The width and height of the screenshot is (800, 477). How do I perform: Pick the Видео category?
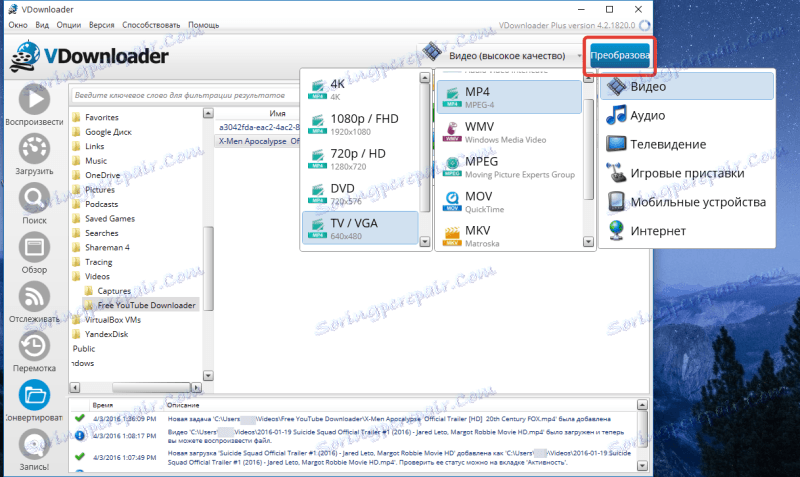tap(687, 86)
